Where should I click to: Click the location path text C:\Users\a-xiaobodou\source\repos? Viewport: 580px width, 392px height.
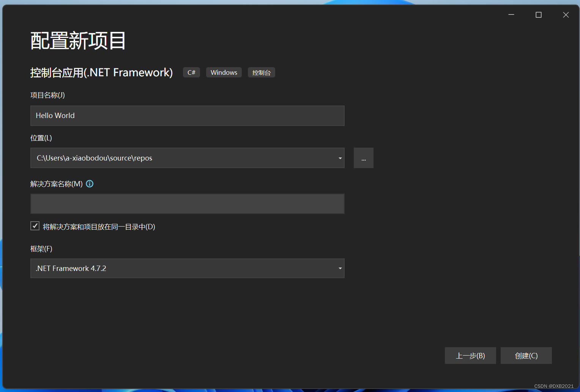pos(95,158)
